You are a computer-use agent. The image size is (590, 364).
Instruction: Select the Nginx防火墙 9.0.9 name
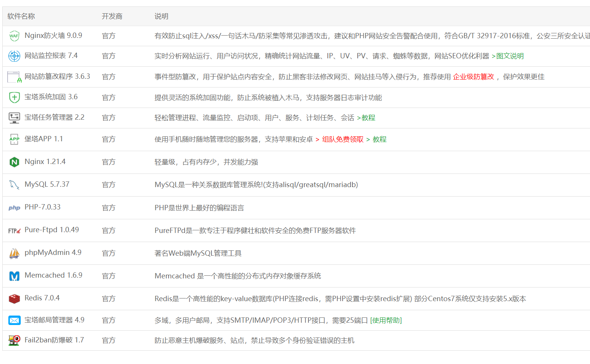[53, 36]
